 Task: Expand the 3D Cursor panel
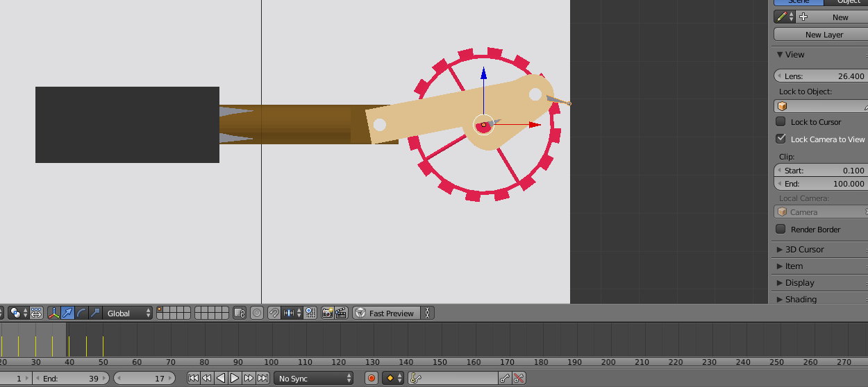804,250
